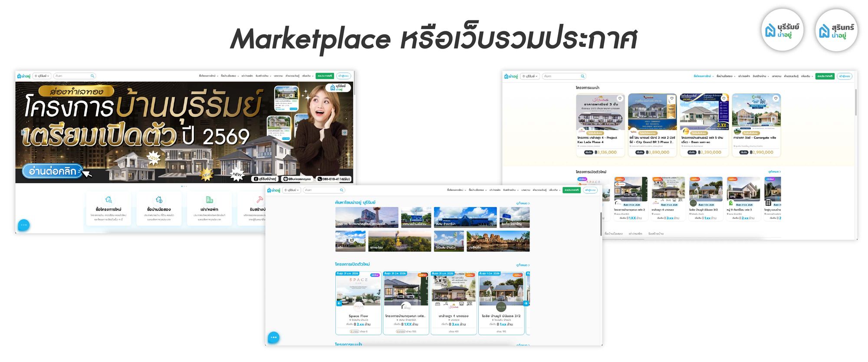Image resolution: width=868 pixels, height=362 pixels.
Task: Expand เพิ่มเติม menu in right window
Action: point(807,76)
